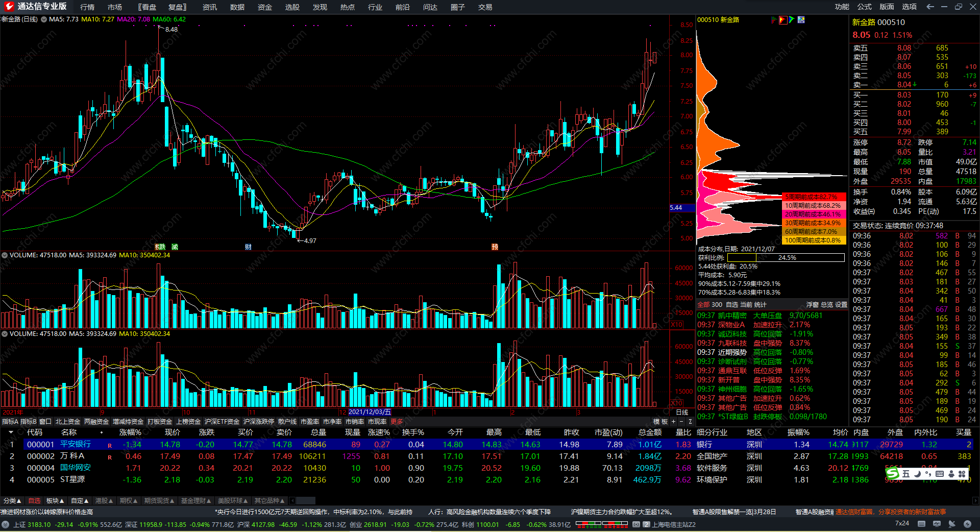Screen dimensions: 980x532
Task: Click the Tongdaxin red logo icon
Action: point(9,7)
